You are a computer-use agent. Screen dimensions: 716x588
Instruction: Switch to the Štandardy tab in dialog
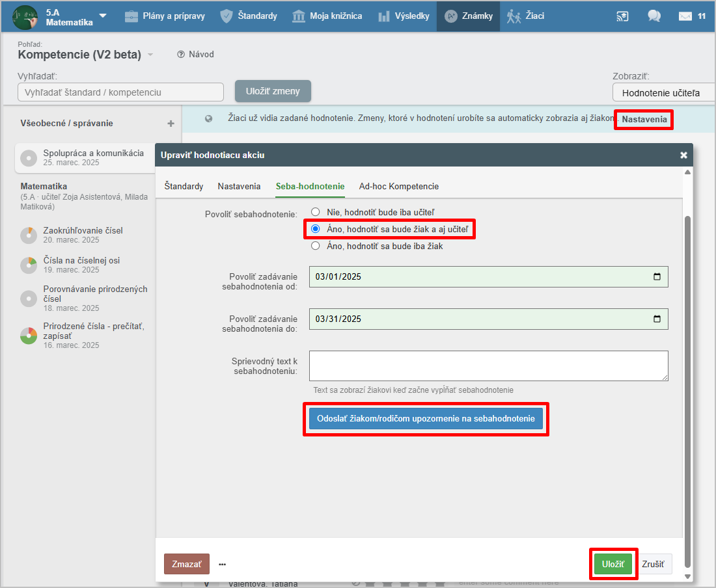(x=184, y=187)
